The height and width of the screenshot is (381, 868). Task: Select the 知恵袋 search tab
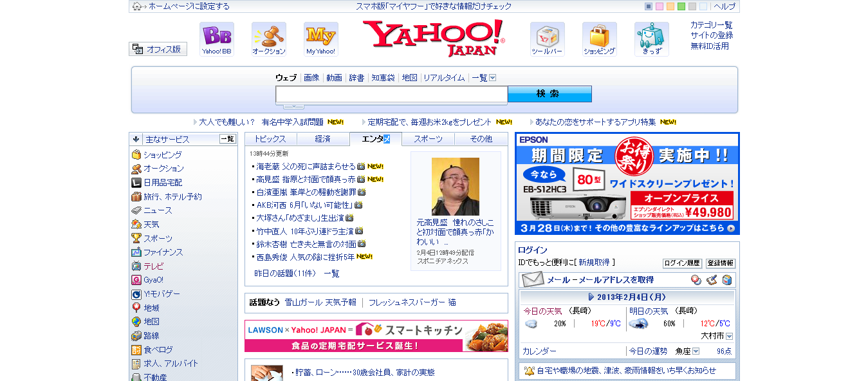383,78
